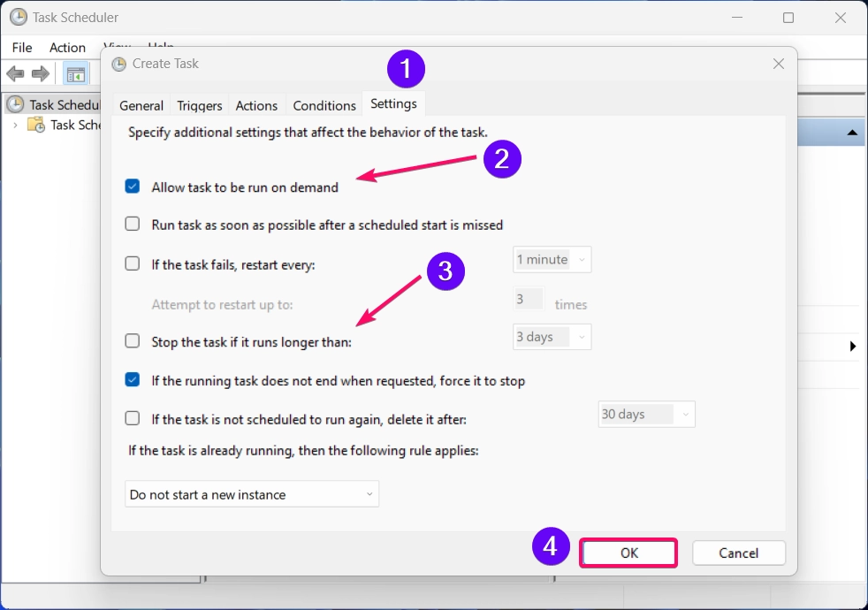Minimize the Task Scheduler window
The height and width of the screenshot is (610, 868).
point(737,18)
